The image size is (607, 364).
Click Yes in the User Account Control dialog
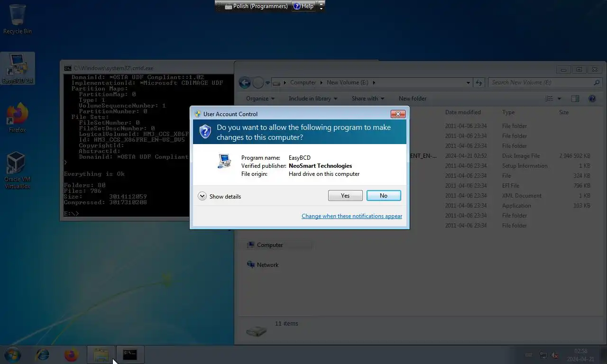tap(345, 196)
